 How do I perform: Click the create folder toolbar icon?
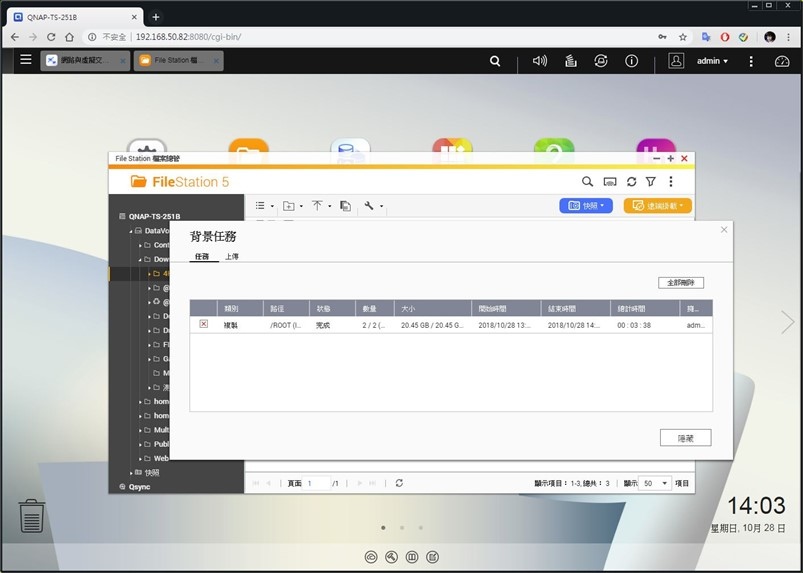[289, 205]
